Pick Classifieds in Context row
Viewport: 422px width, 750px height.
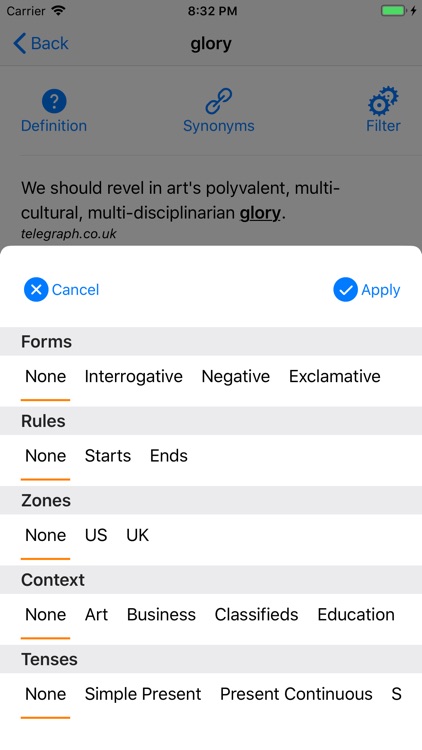[256, 615]
